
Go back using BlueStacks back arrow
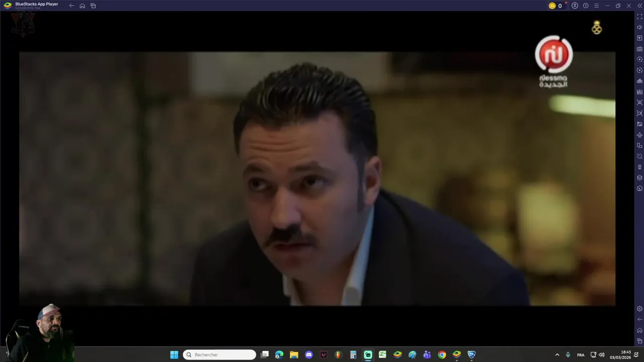pos(71,6)
